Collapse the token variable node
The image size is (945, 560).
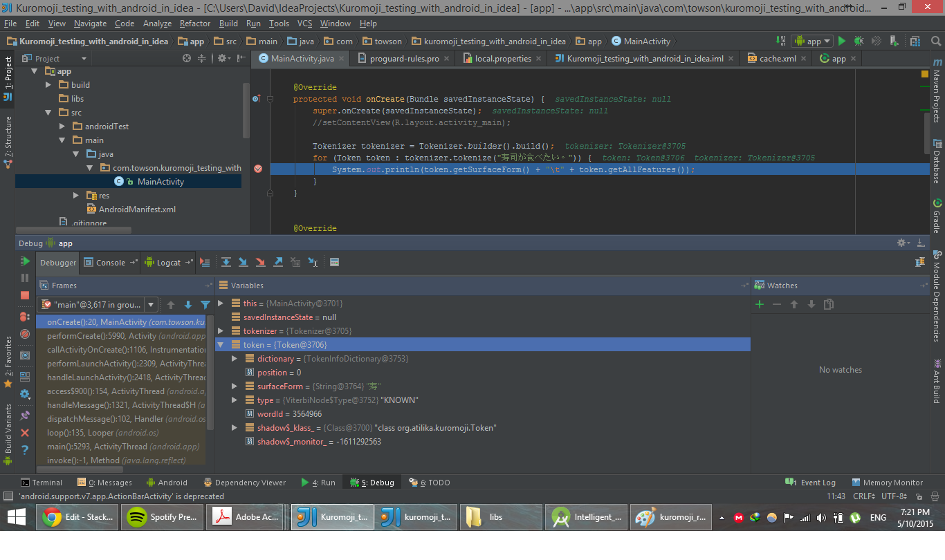point(221,345)
